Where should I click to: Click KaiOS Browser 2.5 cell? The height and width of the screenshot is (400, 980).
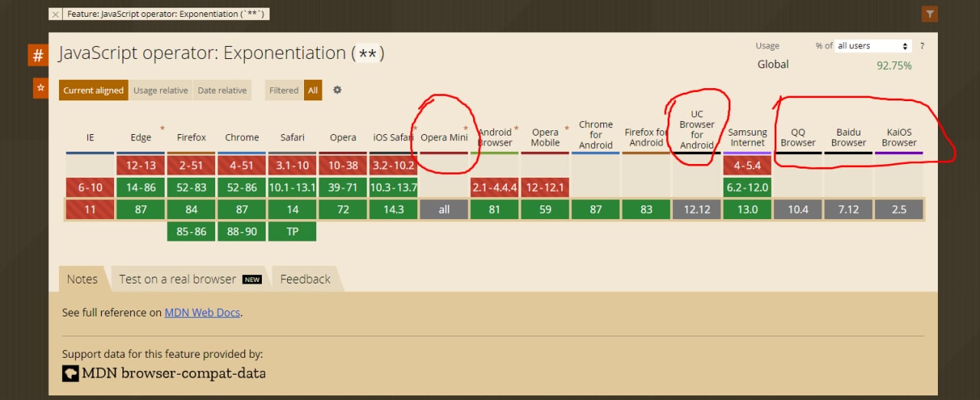coord(899,209)
